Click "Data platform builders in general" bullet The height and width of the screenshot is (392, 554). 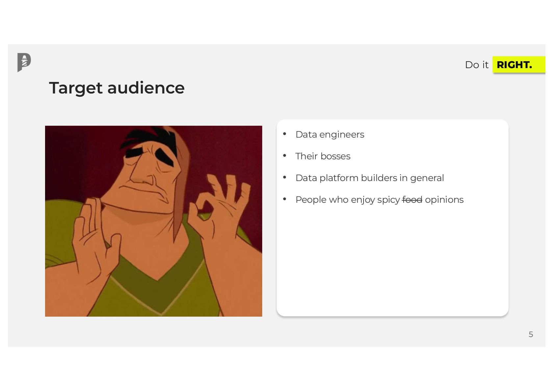pyautogui.click(x=369, y=178)
